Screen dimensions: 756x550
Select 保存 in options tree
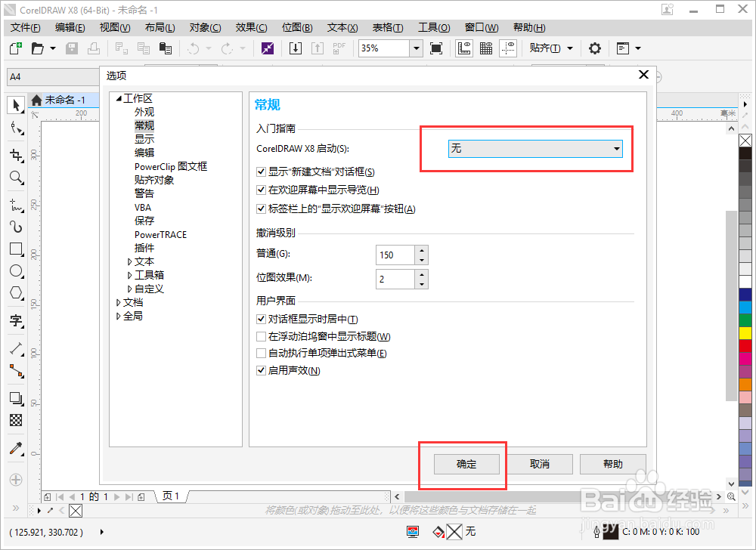[x=144, y=221]
